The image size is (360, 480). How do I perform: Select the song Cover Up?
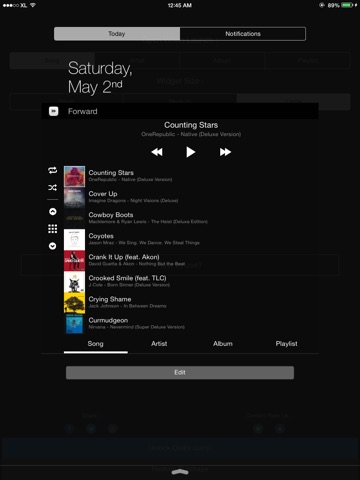point(190,197)
